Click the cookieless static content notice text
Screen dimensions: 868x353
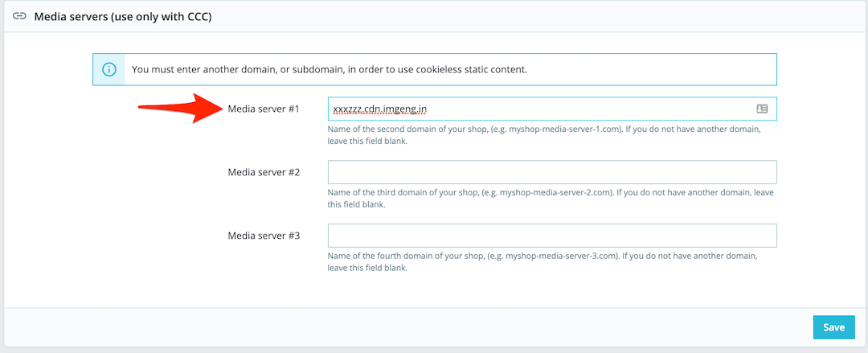(x=329, y=70)
